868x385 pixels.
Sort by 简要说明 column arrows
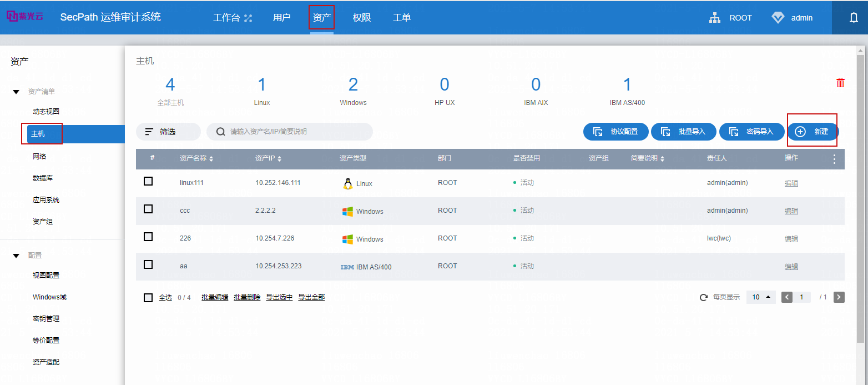[662, 159]
